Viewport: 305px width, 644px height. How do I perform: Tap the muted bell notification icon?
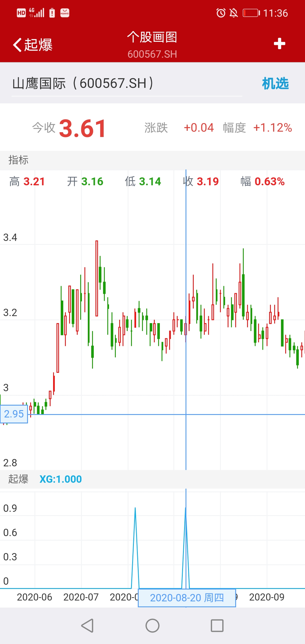click(234, 13)
